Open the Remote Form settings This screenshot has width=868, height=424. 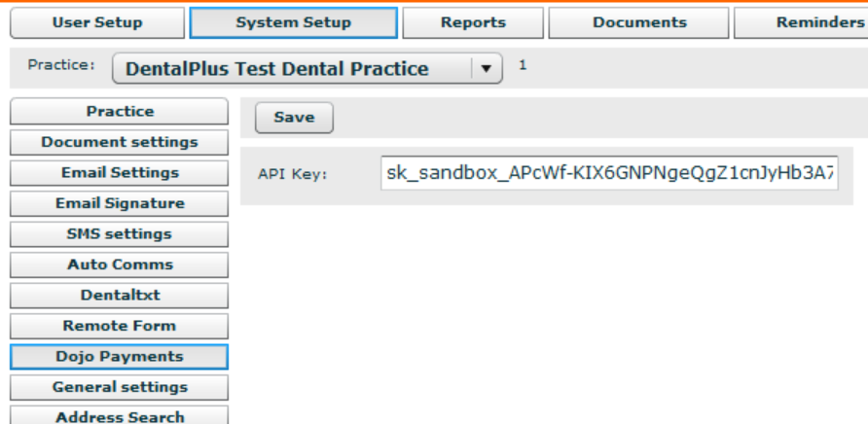pos(120,326)
